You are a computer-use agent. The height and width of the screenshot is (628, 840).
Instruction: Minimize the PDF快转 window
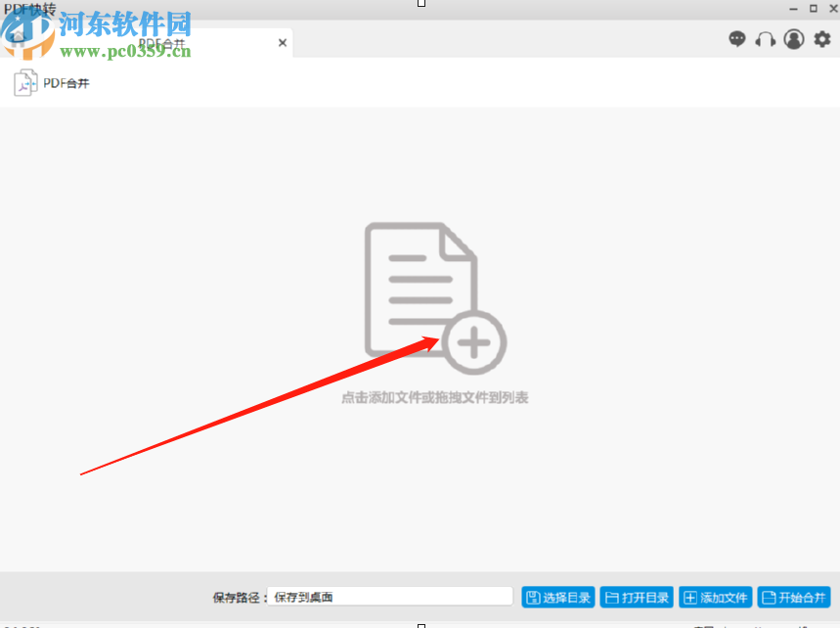(793, 9)
